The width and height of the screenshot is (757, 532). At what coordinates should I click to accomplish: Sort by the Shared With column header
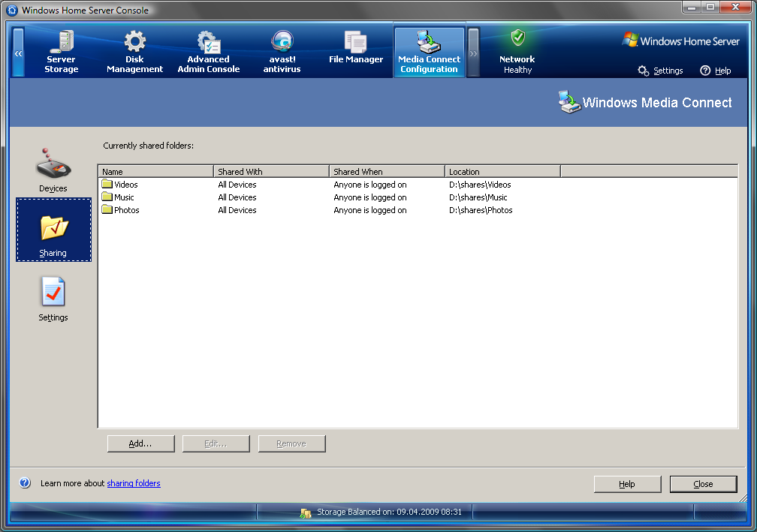(271, 171)
